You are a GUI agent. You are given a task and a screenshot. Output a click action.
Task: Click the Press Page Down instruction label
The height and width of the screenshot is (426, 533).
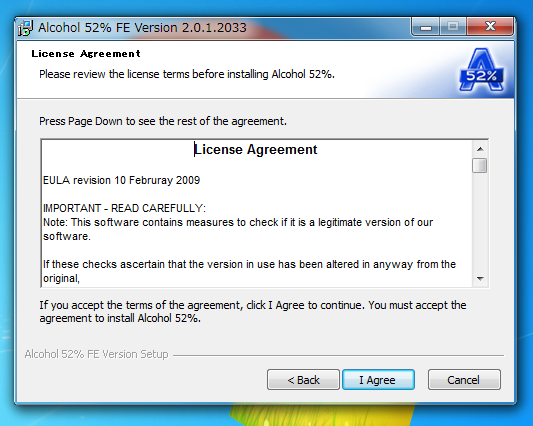pos(163,121)
